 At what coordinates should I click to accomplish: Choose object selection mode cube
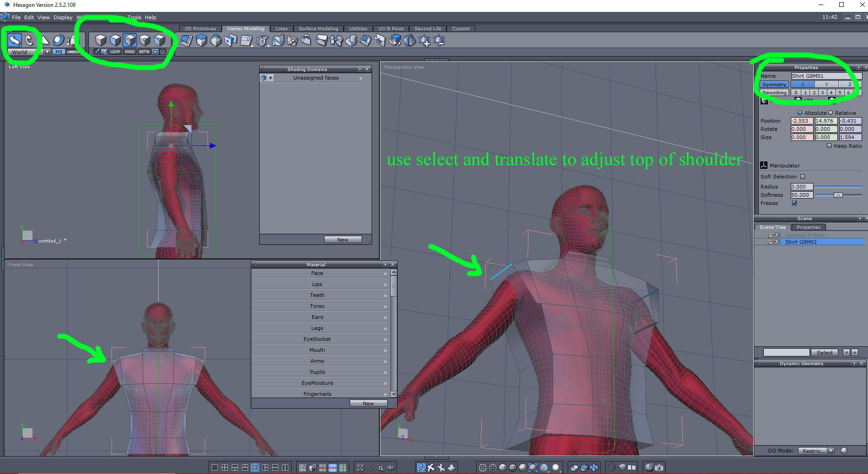click(101, 40)
